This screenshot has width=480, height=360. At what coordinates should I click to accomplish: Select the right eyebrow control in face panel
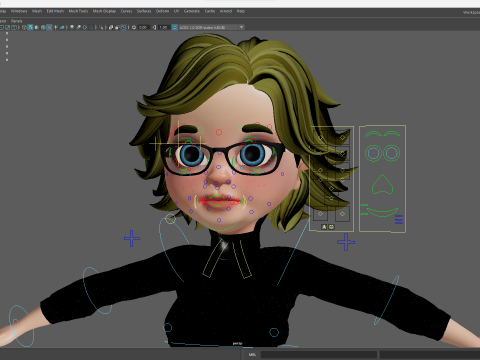392,134
